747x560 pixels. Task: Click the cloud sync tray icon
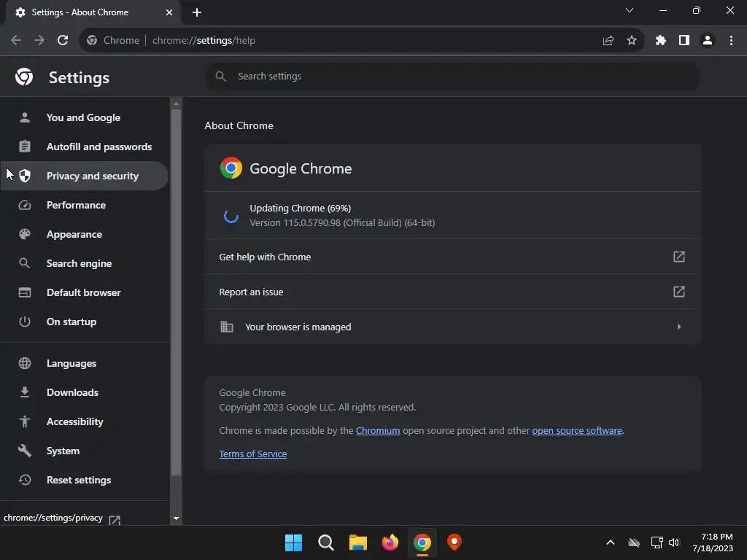pyautogui.click(x=634, y=542)
